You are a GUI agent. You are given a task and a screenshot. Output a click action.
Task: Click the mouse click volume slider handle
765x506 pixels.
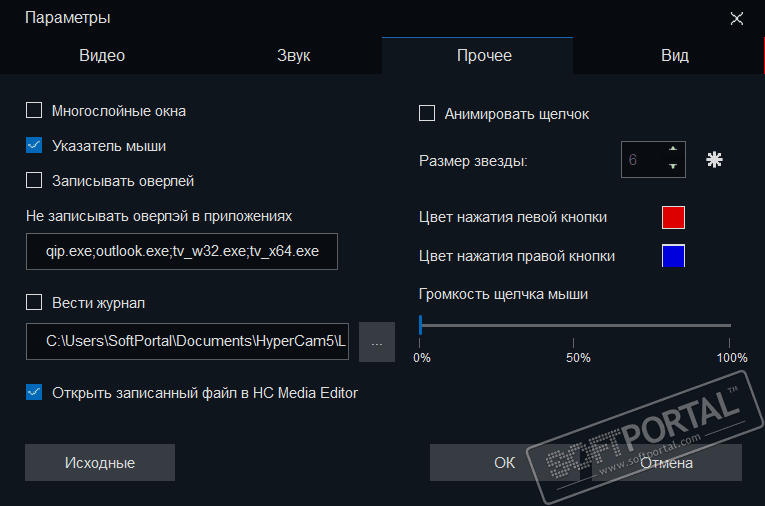pos(421,324)
